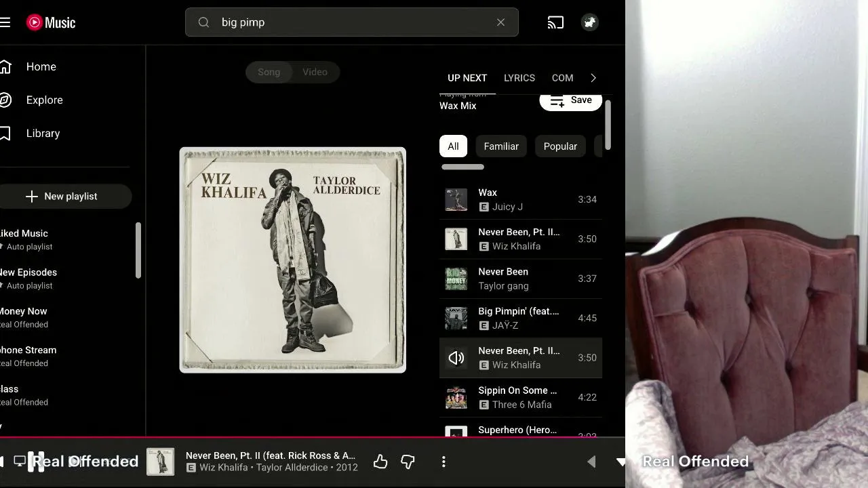The width and height of the screenshot is (868, 488).
Task: Click the player bar album thumbnail
Action: tap(161, 462)
